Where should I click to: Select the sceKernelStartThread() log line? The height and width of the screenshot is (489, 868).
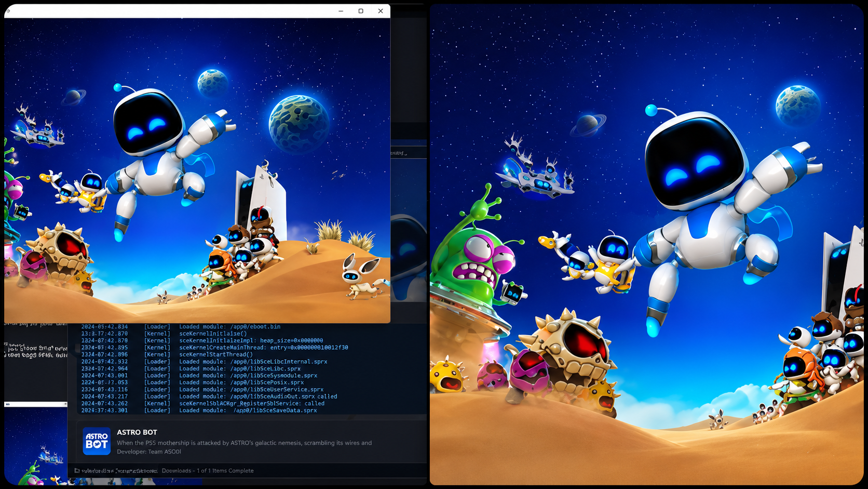[167, 354]
